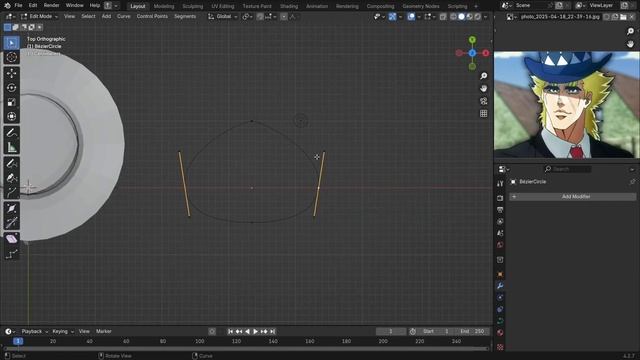Open the Render properties tab

click(x=500, y=198)
